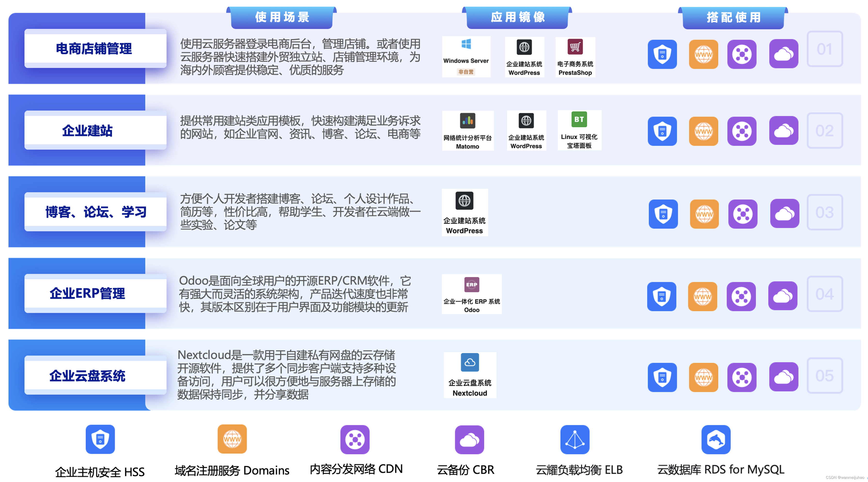This screenshot has width=868, height=482.
Task: Click the 电子商务系统 PrestaShop caption
Action: 575,68
